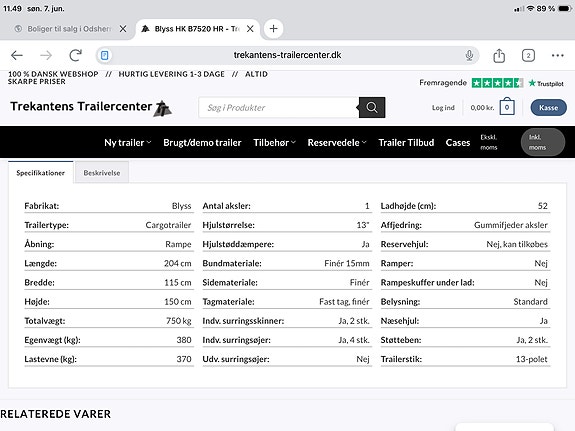Select the Specifikationer tab
Image resolution: width=575 pixels, height=431 pixels.
point(41,173)
